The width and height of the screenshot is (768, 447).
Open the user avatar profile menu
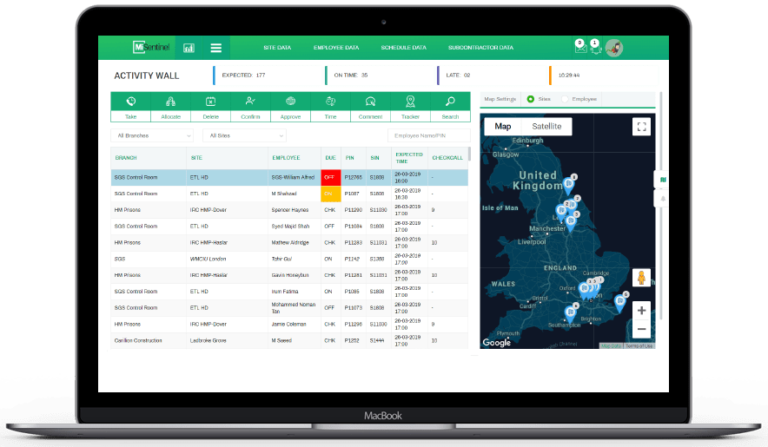click(x=614, y=47)
